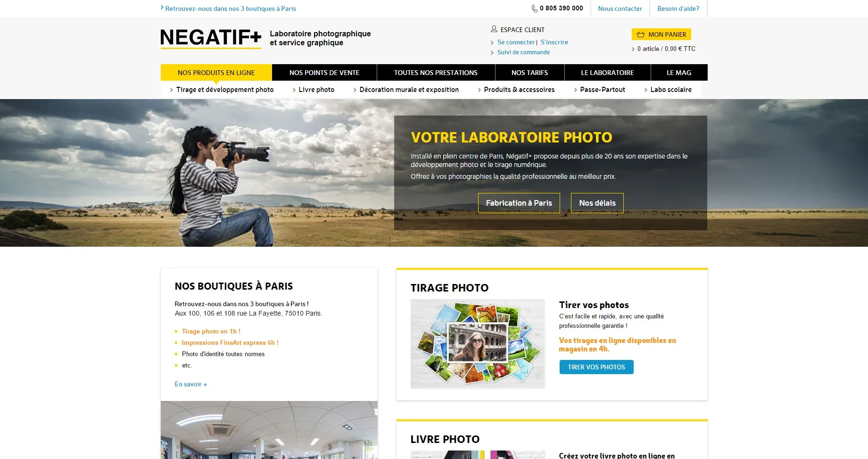
Task: Switch to the NOS TARIFS tab
Action: [529, 72]
